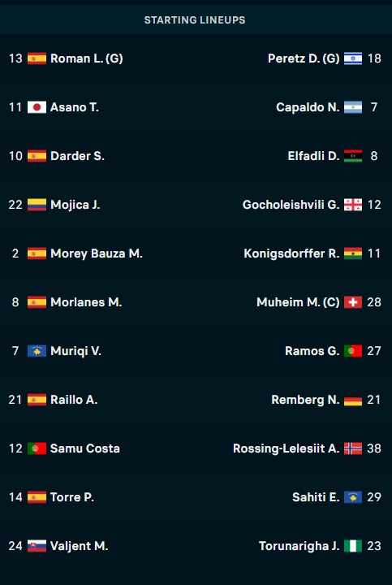The width and height of the screenshot is (392, 585).
Task: View Remberg N. player profile
Action: 305,400
